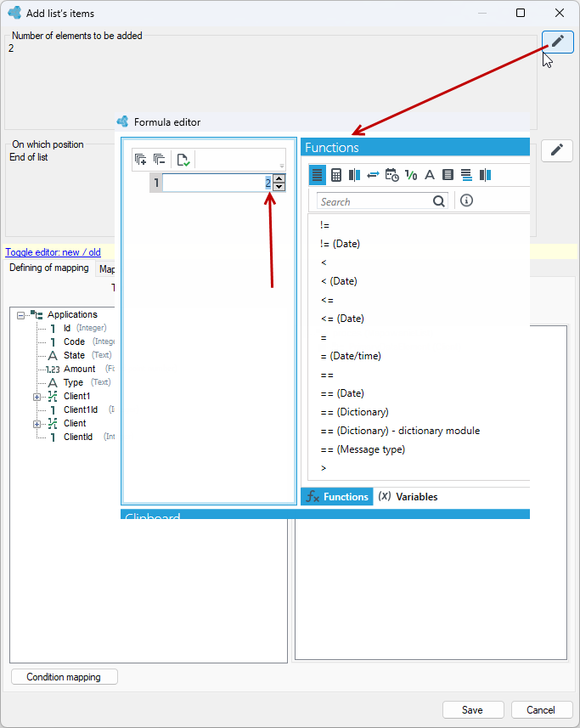Select the <= function in the list
The height and width of the screenshot is (728, 580).
click(x=327, y=301)
